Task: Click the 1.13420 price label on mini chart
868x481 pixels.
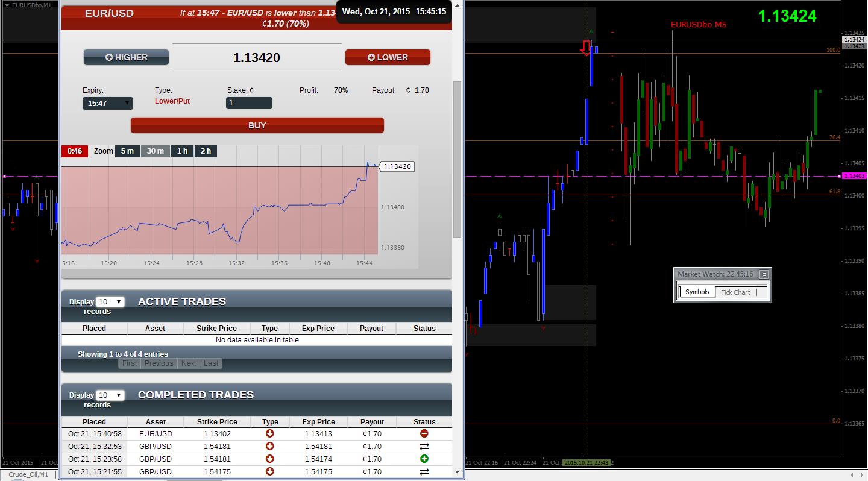Action: (x=397, y=166)
